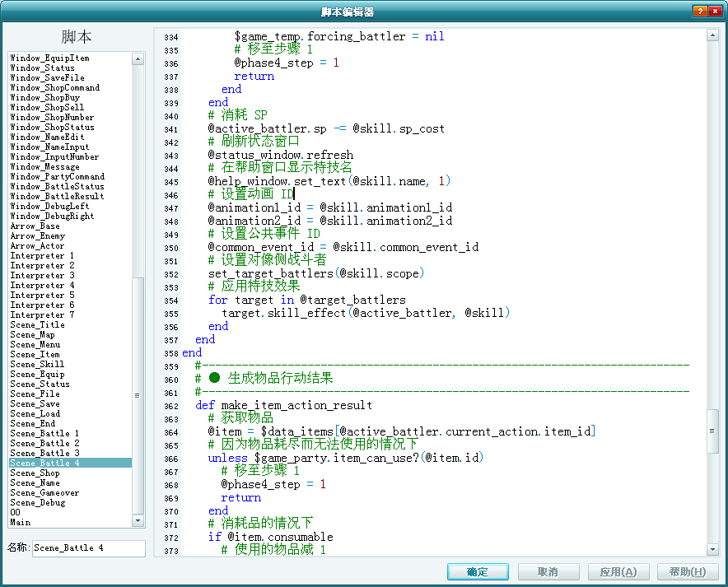Open Scene_Save script

click(x=35, y=403)
